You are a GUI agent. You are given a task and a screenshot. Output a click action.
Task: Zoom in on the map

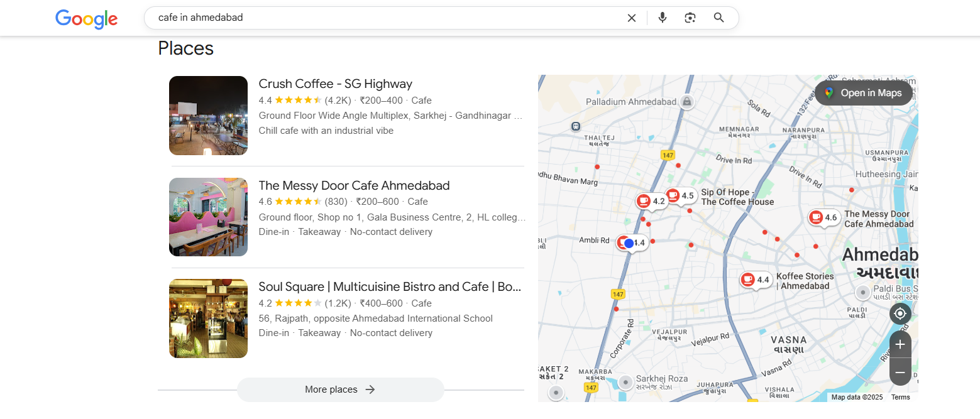click(900, 344)
